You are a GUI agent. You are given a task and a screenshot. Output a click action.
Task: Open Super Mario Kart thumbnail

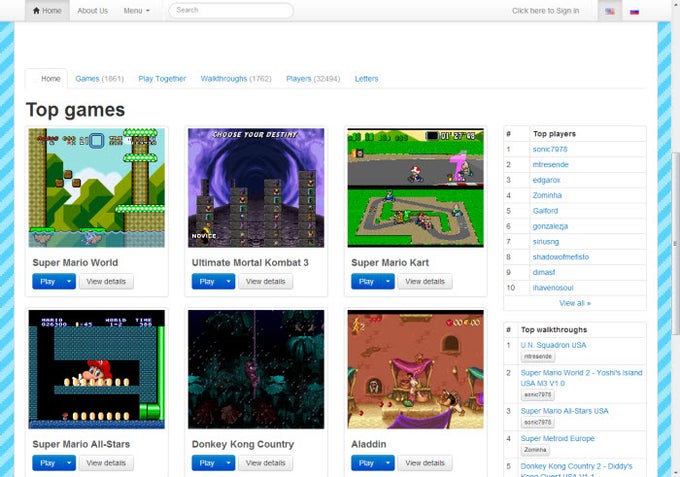pyautogui.click(x=415, y=188)
